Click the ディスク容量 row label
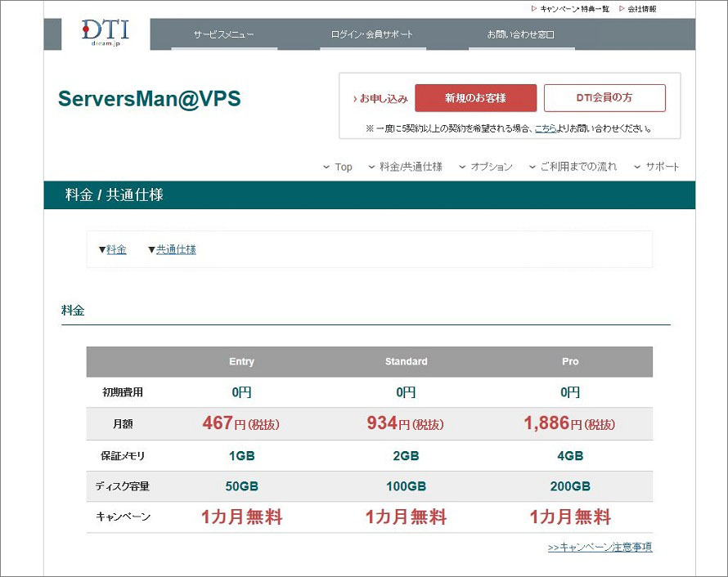 123,486
